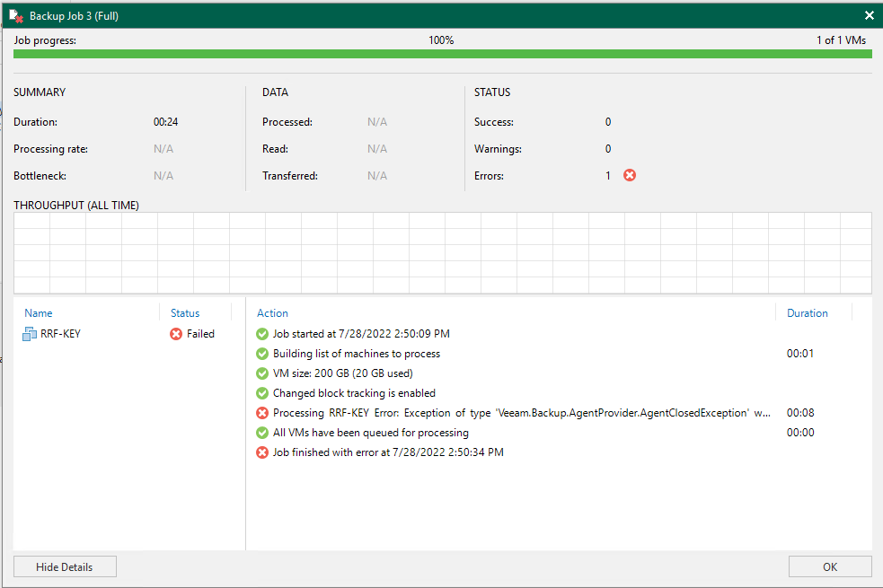
Task: Click red error icon beside Processing RRF-KEY entry
Action: (262, 413)
